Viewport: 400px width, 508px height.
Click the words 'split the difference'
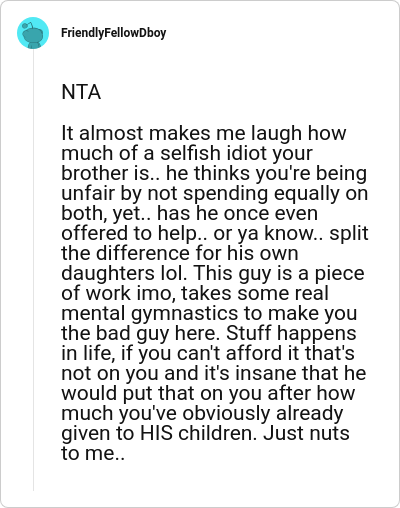(x=215, y=243)
